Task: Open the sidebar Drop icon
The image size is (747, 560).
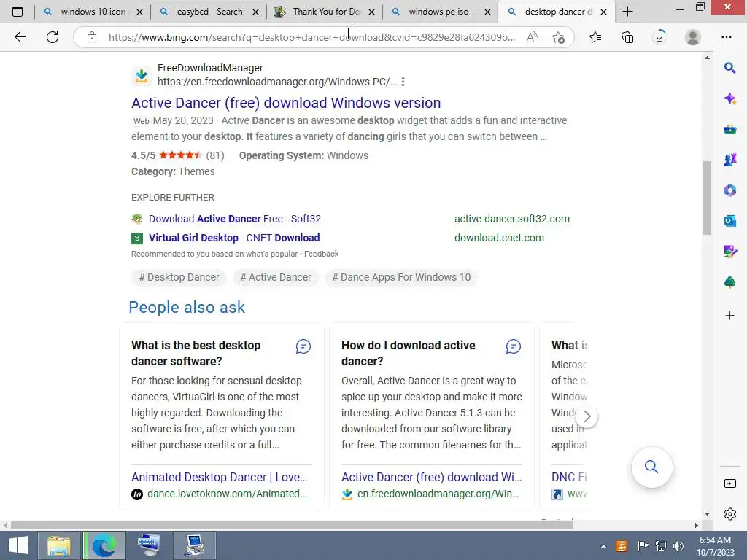Action: pyautogui.click(x=729, y=252)
